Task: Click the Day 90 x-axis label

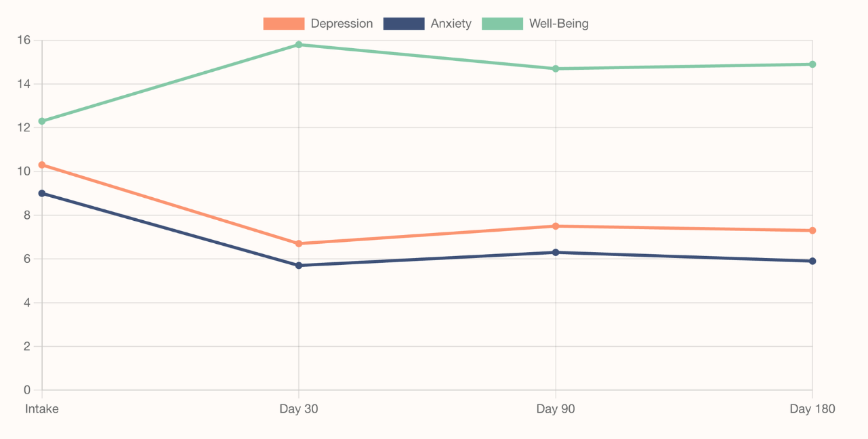Action: [556, 409]
